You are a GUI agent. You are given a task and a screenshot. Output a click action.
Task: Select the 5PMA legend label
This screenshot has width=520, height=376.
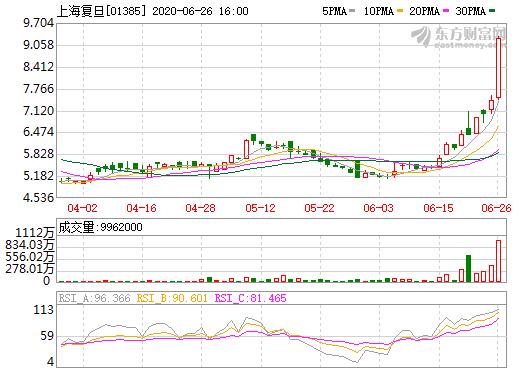click(334, 11)
